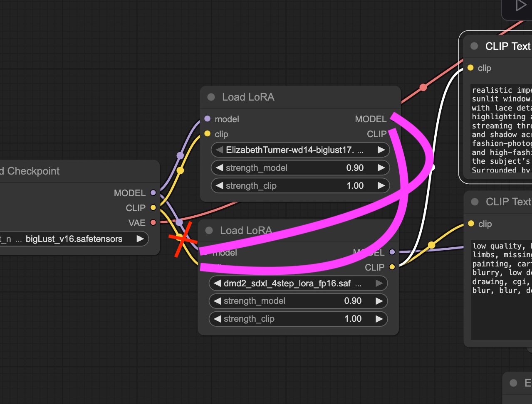The width and height of the screenshot is (532, 404).
Task: Increase strength_model in ElizabethTurner LoRA node
Action: click(381, 168)
